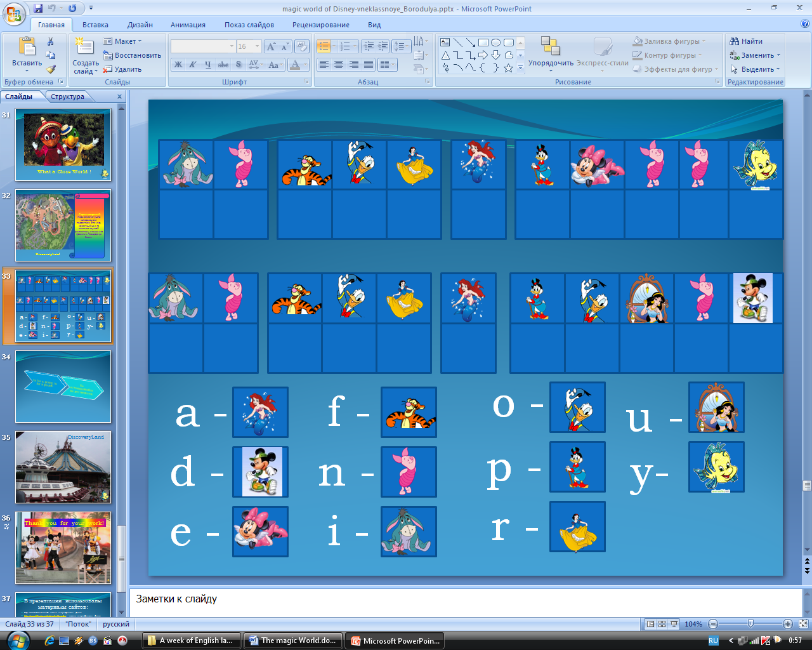Viewport: 812px width, 650px height.
Task: Click the Восстановить button
Action: [x=132, y=55]
